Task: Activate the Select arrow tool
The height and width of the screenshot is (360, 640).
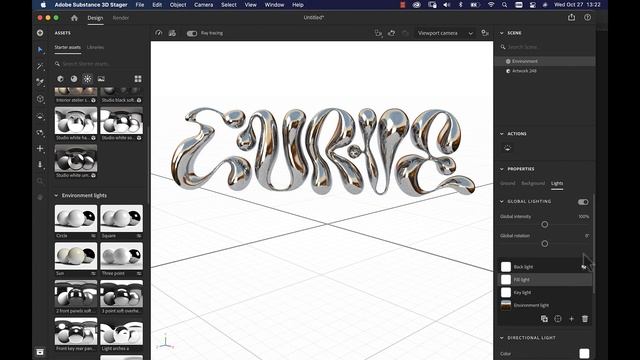Action: coord(40,49)
